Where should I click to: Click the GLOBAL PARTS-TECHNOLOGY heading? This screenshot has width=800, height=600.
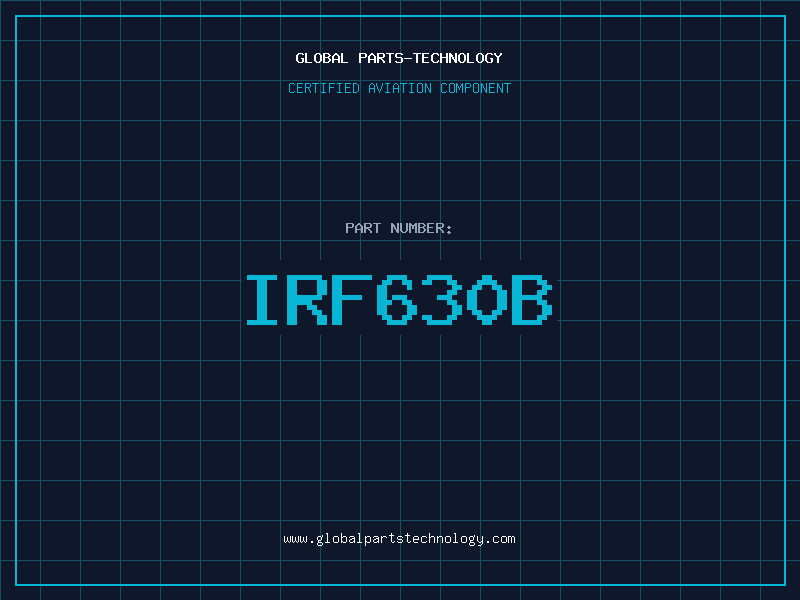pos(399,58)
